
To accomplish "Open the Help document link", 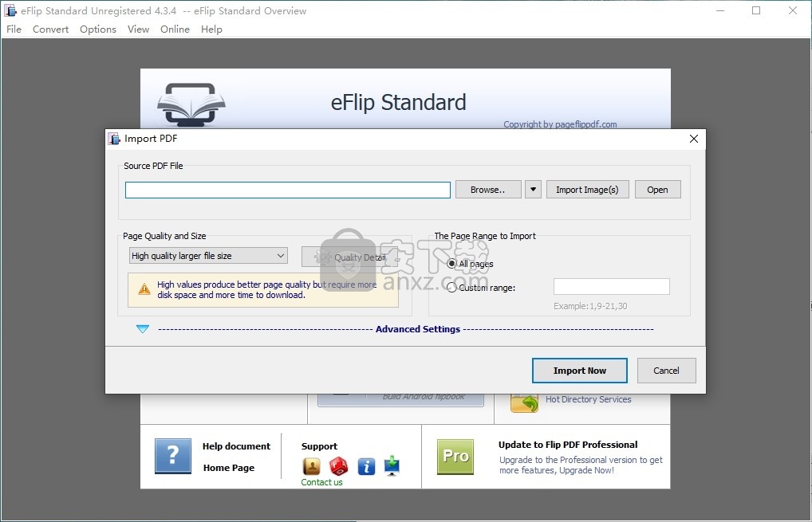I will point(236,446).
